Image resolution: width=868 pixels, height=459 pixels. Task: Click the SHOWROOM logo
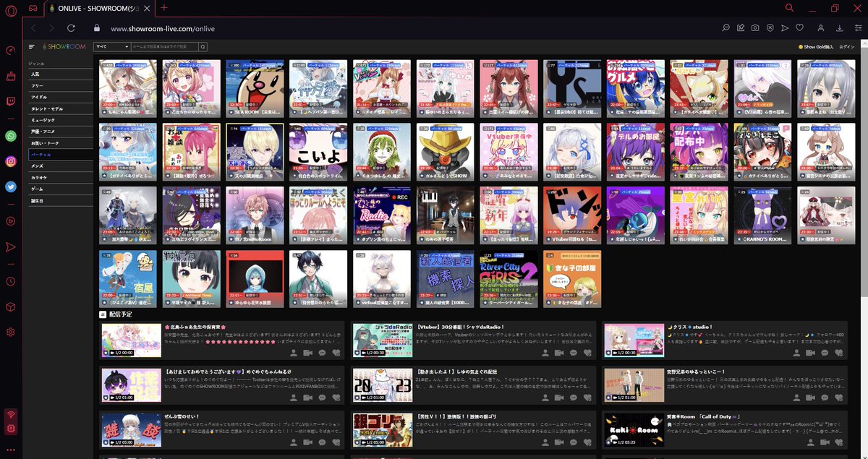pyautogui.click(x=64, y=46)
